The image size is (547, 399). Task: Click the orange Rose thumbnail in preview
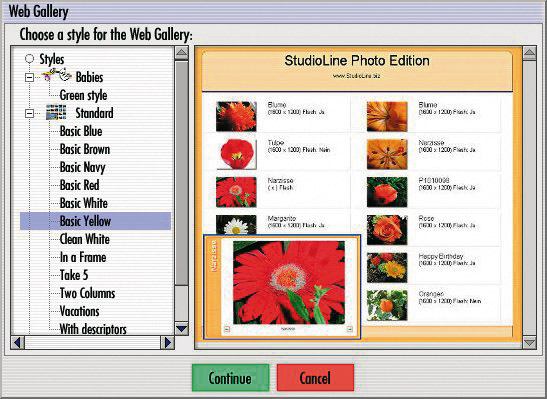(x=387, y=229)
